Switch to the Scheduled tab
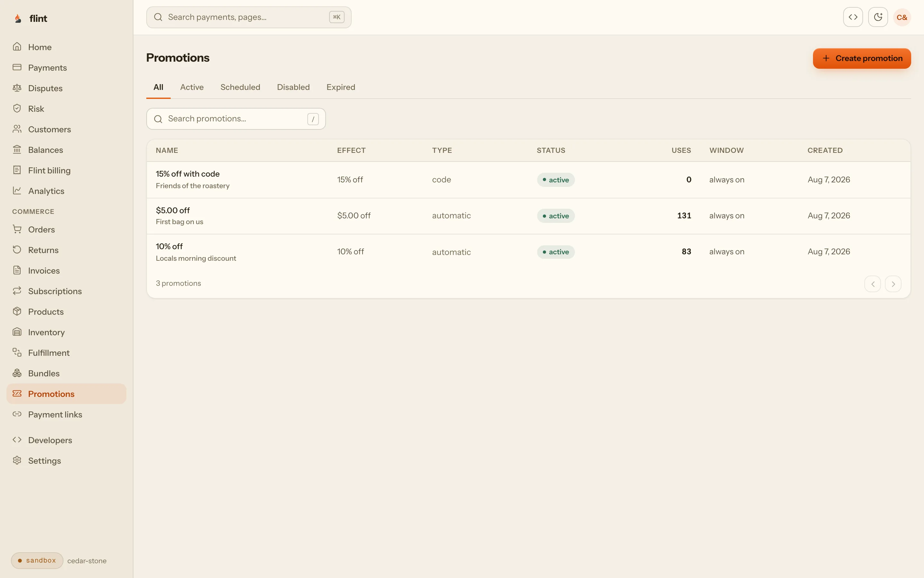The image size is (924, 578). click(240, 87)
